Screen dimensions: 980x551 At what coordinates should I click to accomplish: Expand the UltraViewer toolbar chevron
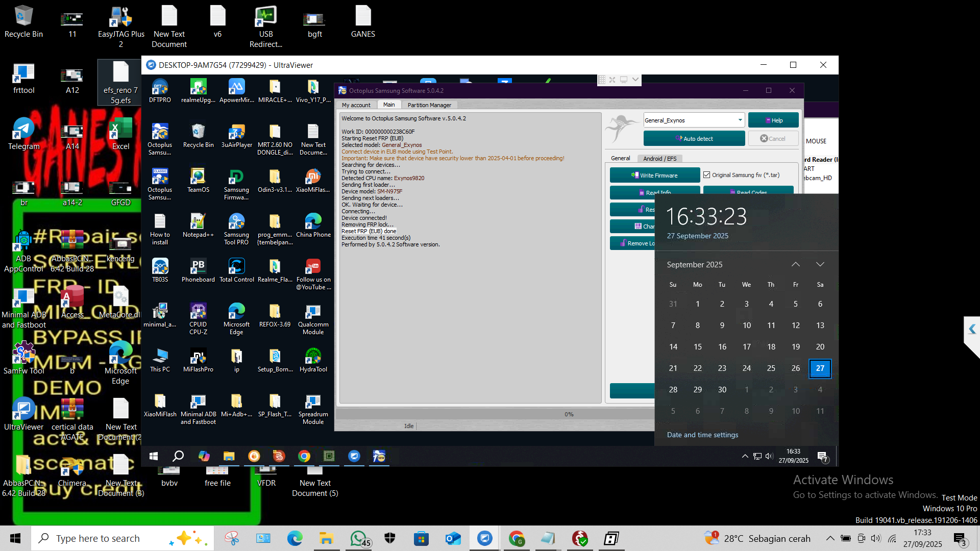coord(635,80)
